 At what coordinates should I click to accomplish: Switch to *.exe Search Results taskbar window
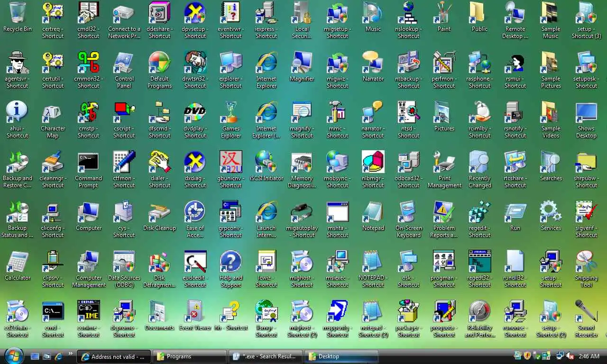tap(266, 356)
